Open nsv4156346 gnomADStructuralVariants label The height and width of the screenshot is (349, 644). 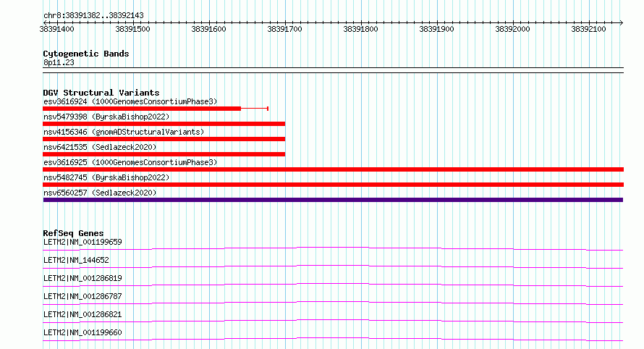point(124,132)
